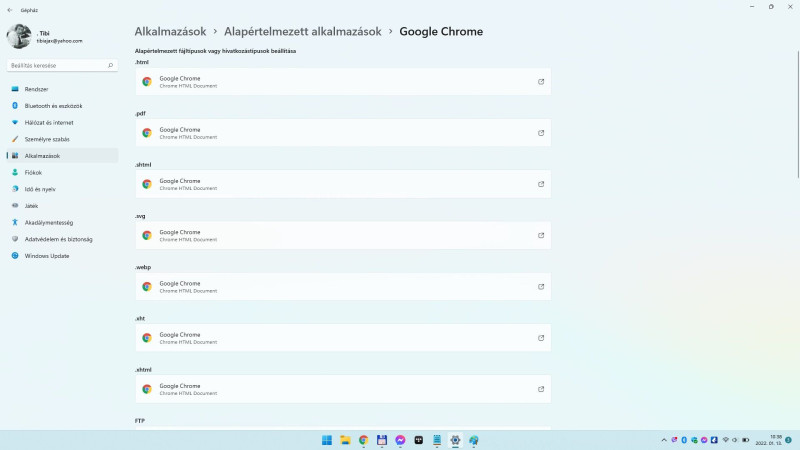
Task: Change default app for .shtml row
Action: [x=343, y=184]
